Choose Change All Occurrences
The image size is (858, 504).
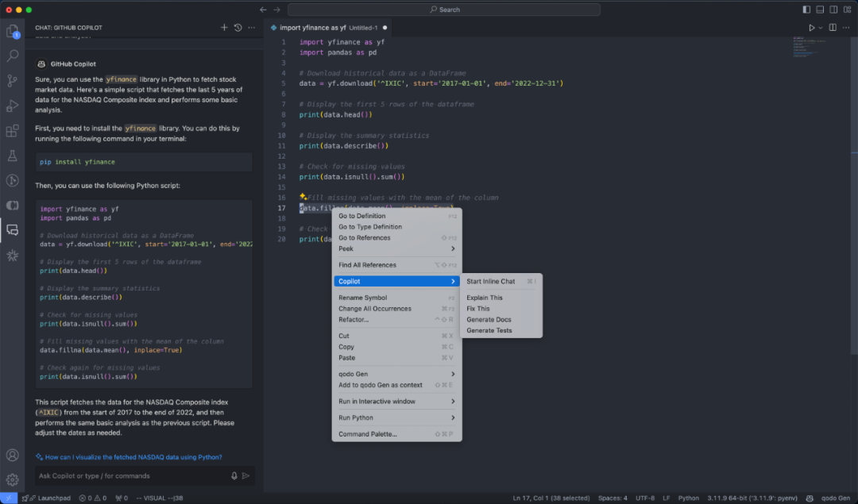[396, 309]
